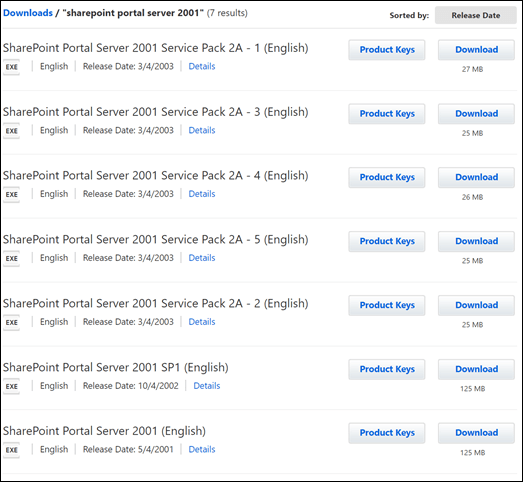Click Product Keys for Service Pack 2A - 3
The height and width of the screenshot is (482, 523).
[x=387, y=114]
